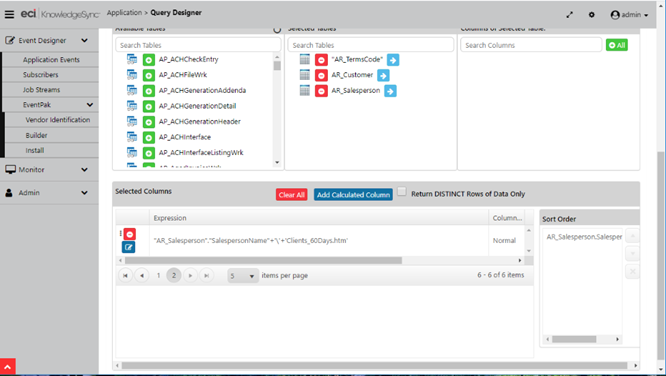
Task: Show columns of AR_Salesperson with blue arrow
Action: click(x=390, y=91)
